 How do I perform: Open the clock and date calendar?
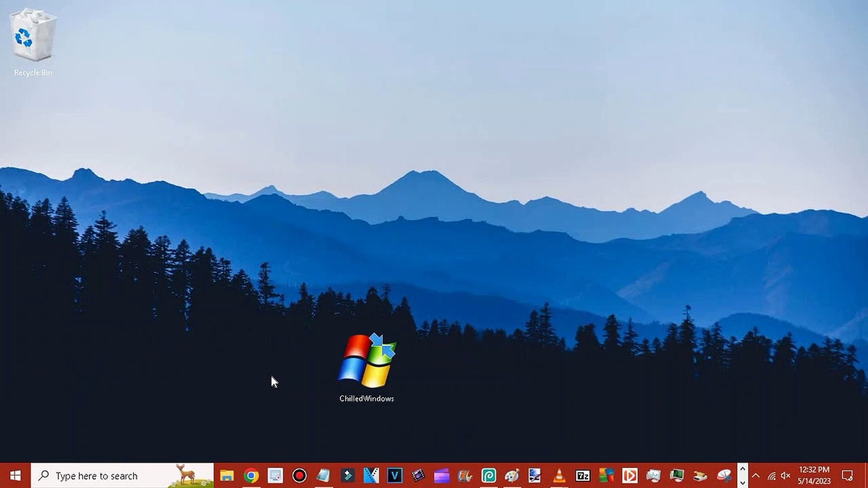(x=814, y=476)
